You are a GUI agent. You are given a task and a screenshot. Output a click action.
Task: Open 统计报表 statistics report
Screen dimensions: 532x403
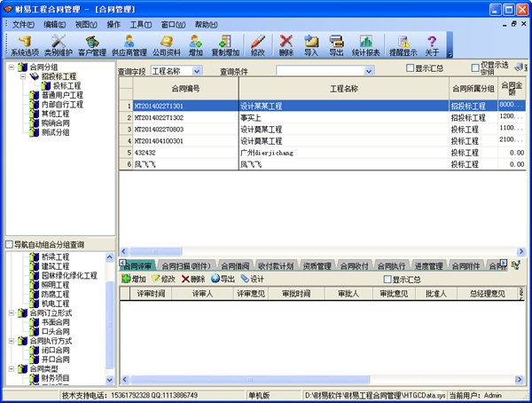[x=365, y=45]
